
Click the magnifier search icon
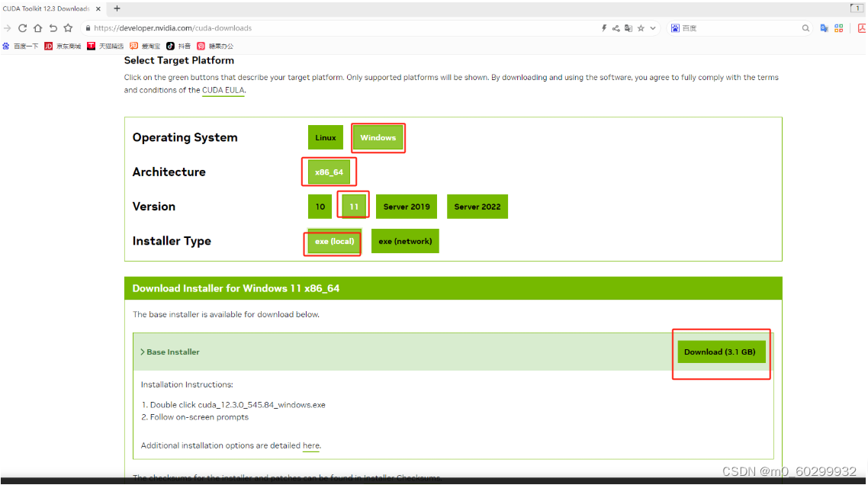[805, 28]
